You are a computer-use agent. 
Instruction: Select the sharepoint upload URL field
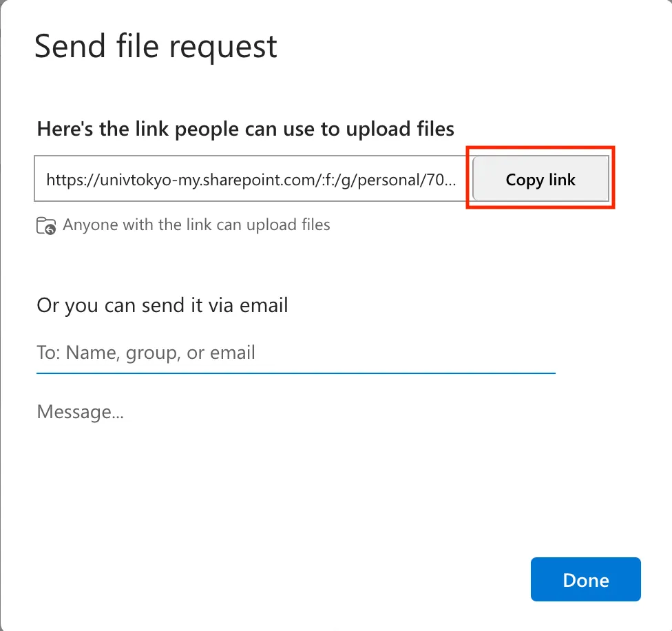pos(253,178)
